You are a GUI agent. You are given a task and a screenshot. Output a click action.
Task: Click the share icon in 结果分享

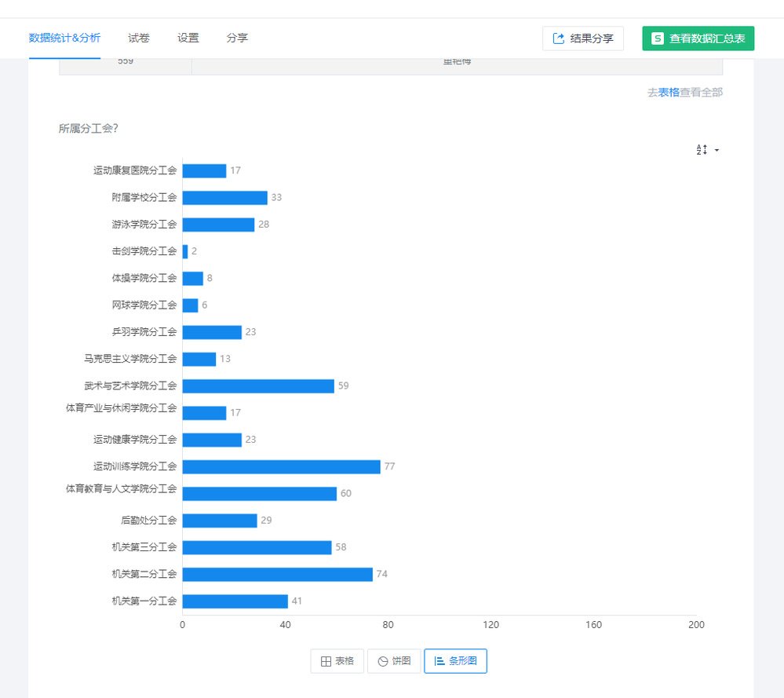559,38
